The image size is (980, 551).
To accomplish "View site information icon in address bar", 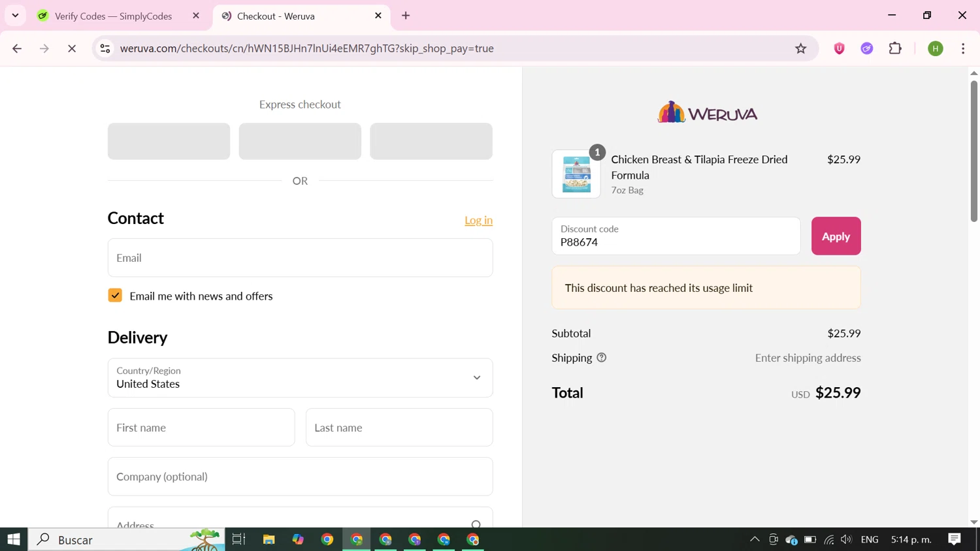I will coord(105,48).
